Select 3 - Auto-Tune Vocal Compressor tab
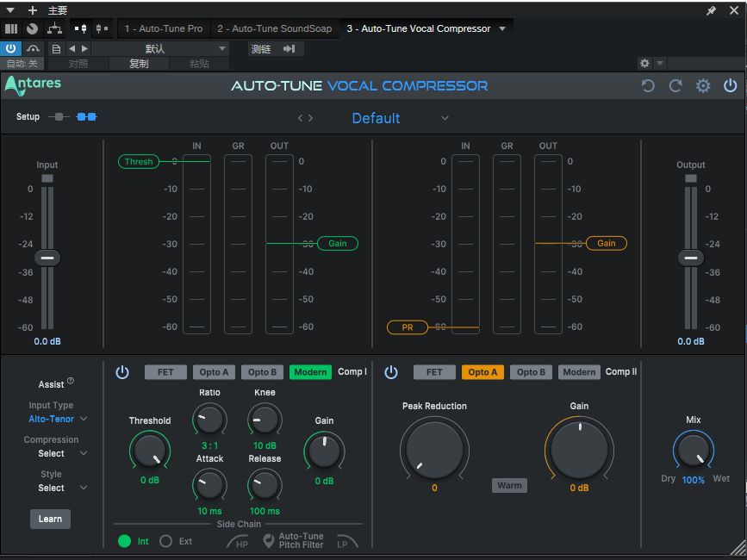This screenshot has height=560, width=747. (x=418, y=28)
